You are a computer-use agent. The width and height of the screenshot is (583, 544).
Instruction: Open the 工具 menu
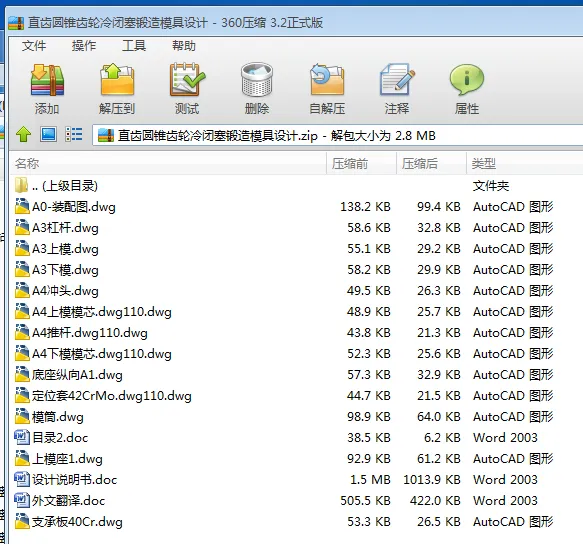(134, 46)
